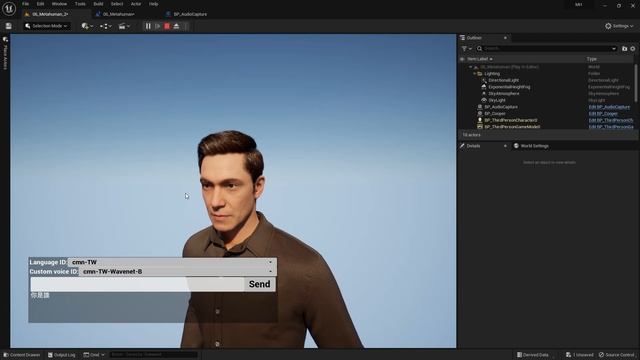
Task: Open the Help menu
Action: pos(153,4)
